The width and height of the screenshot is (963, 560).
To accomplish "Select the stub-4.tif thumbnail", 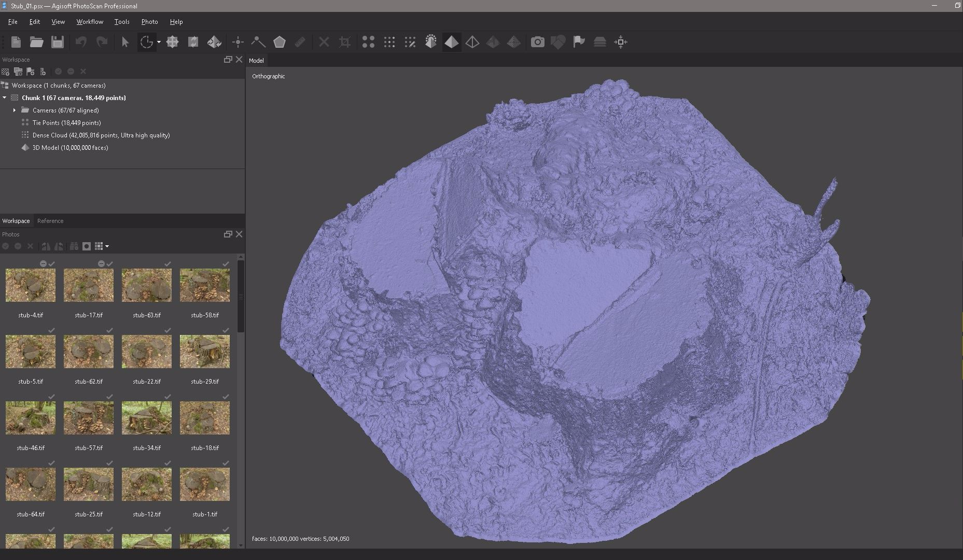I will tap(31, 285).
